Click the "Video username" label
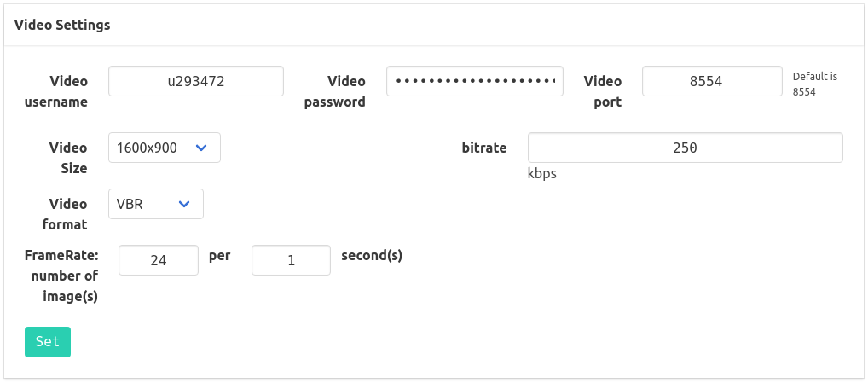The width and height of the screenshot is (868, 383). point(68,91)
